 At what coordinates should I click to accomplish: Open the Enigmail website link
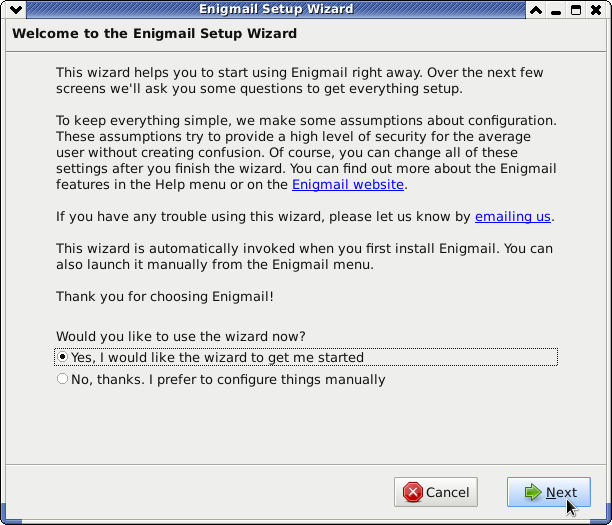point(348,184)
